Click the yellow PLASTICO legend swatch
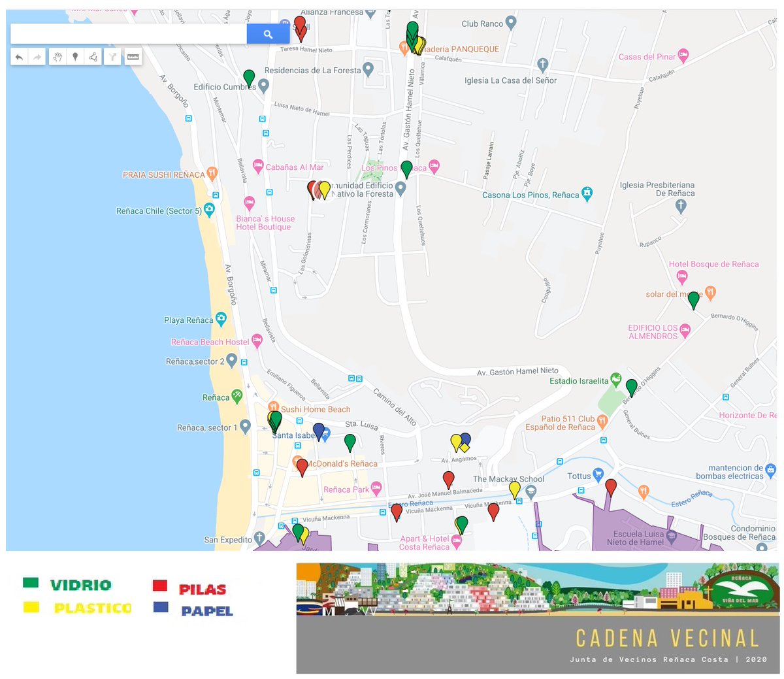 [x=31, y=607]
